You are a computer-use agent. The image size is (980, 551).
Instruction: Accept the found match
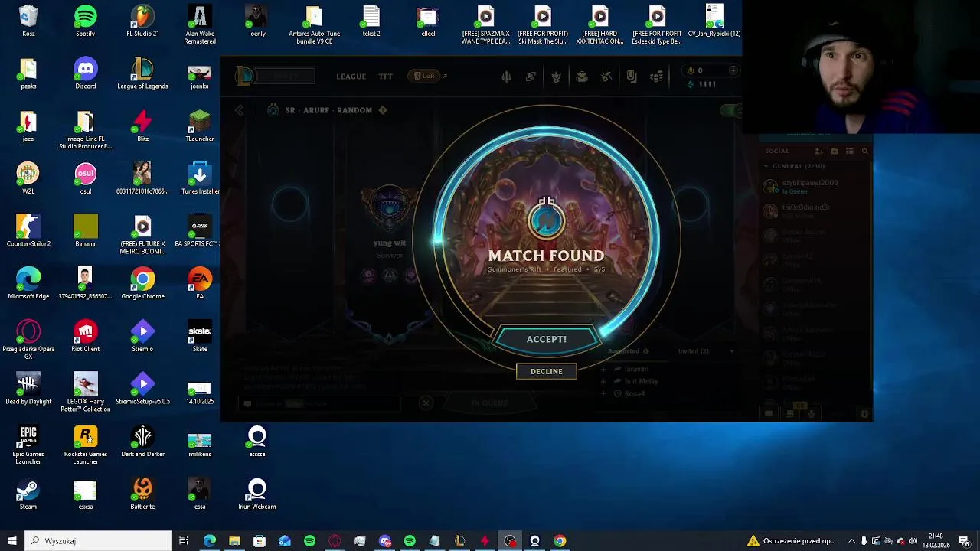click(x=547, y=339)
